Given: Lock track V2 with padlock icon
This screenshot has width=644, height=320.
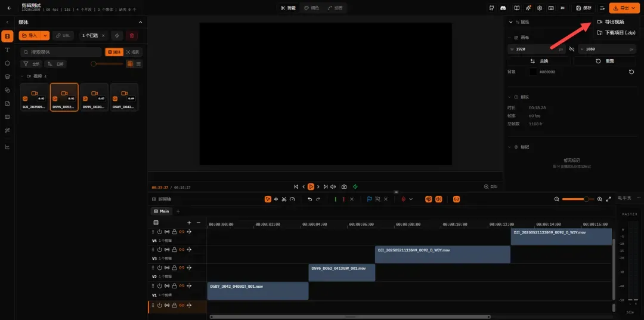Looking at the screenshot, I should (x=174, y=268).
